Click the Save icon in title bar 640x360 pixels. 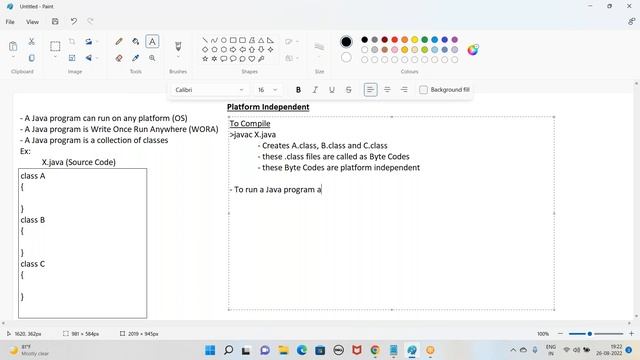55,21
